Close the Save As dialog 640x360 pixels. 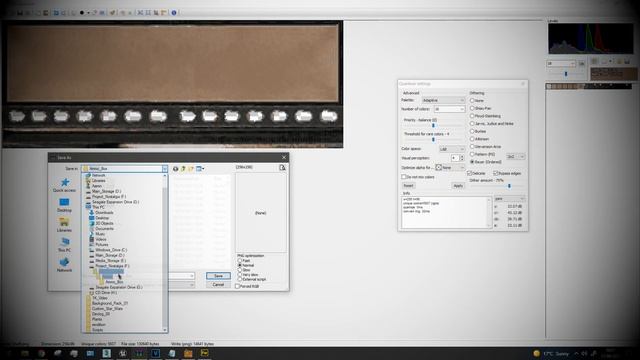[x=284, y=157]
